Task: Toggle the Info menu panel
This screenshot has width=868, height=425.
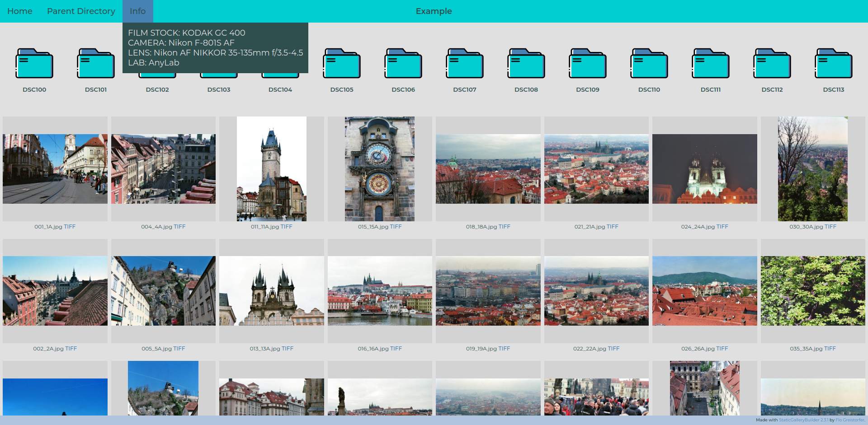Action: (x=137, y=11)
